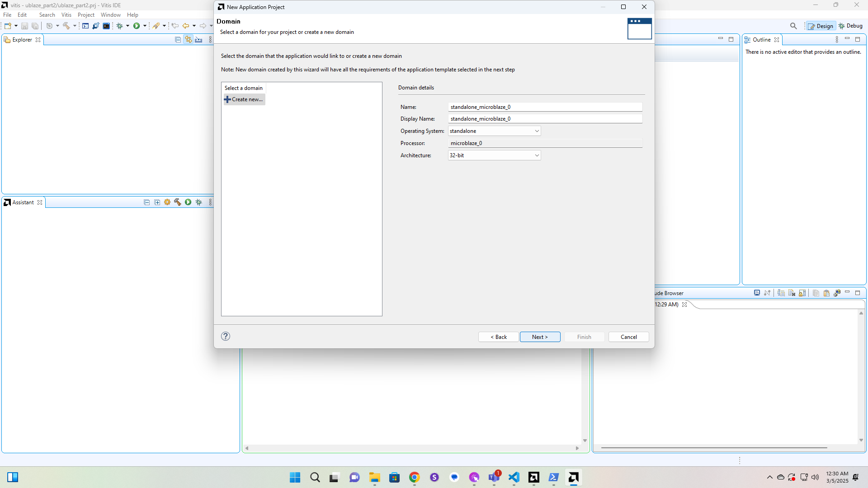Viewport: 868px width, 488px height.
Task: Open the Operating System dropdown
Action: [494, 131]
